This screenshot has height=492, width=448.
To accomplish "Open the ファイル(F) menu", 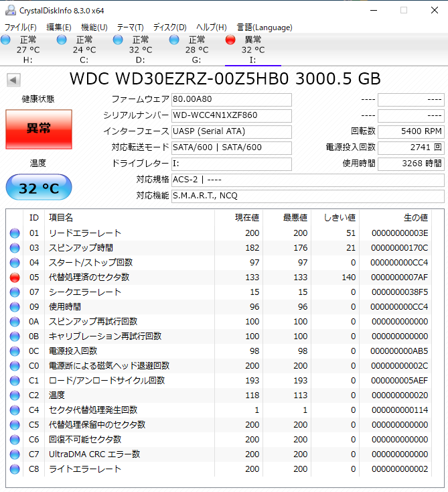I will (21, 27).
